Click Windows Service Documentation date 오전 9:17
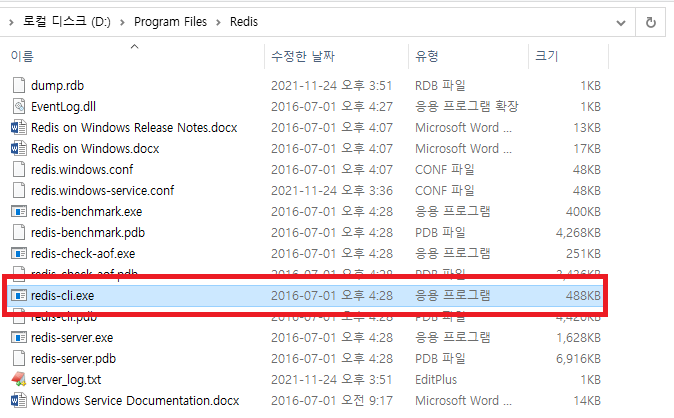The image size is (674, 418). click(331, 401)
